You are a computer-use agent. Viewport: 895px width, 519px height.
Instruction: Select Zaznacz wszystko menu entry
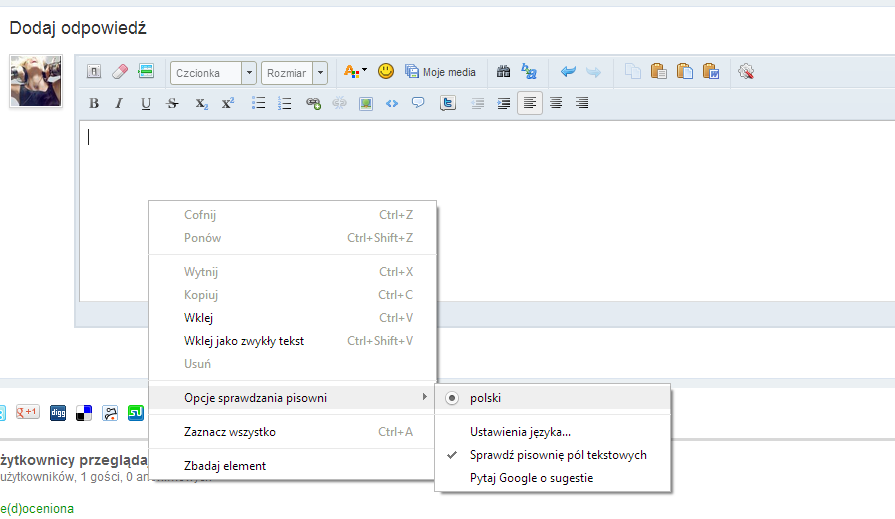229,432
